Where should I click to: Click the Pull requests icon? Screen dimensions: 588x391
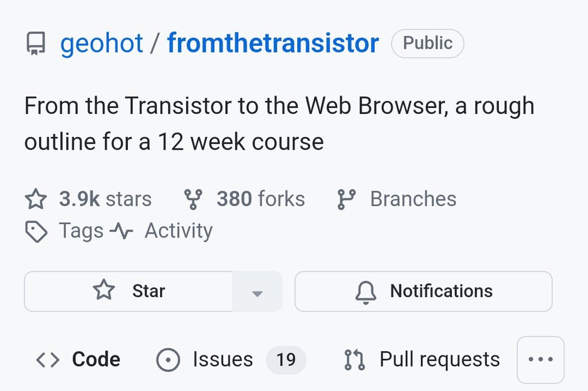click(355, 360)
